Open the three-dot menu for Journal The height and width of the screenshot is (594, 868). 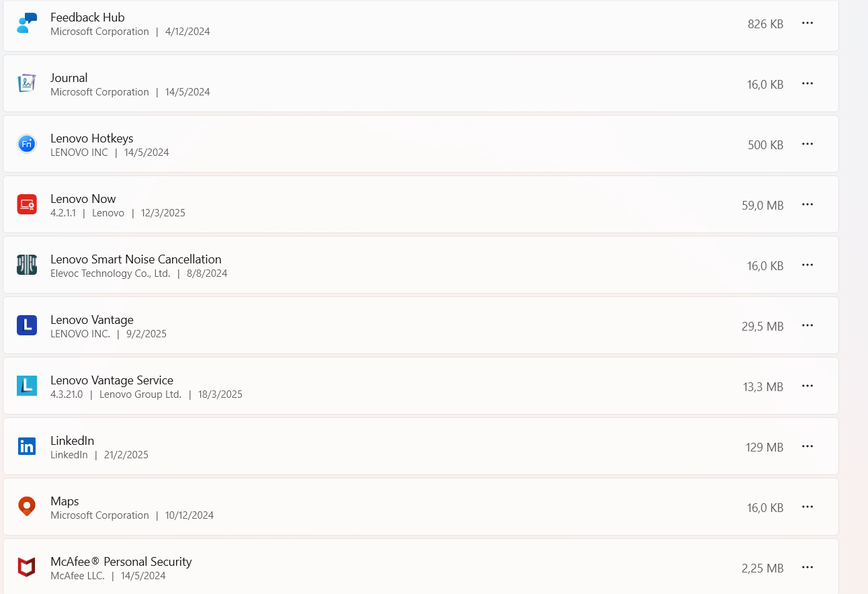[808, 83]
